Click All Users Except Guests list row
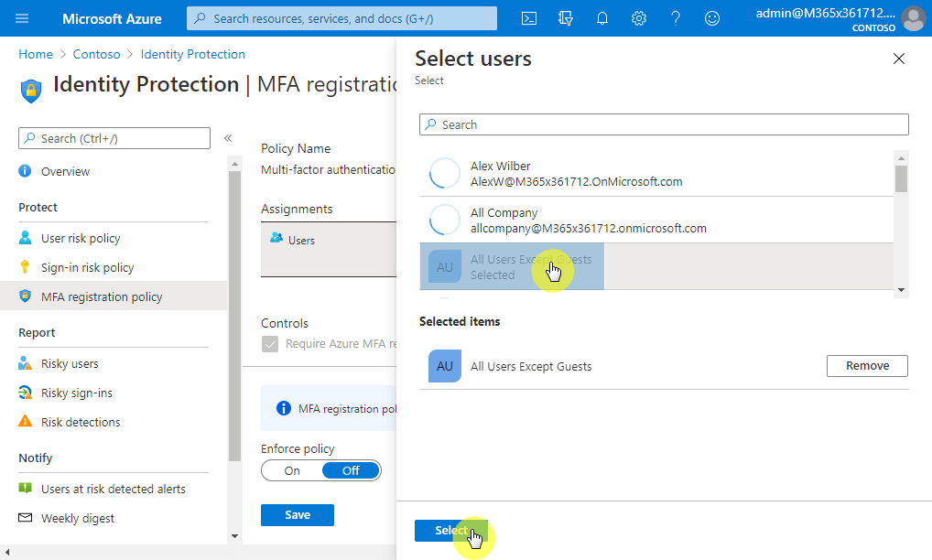The width and height of the screenshot is (932, 560). 656,266
